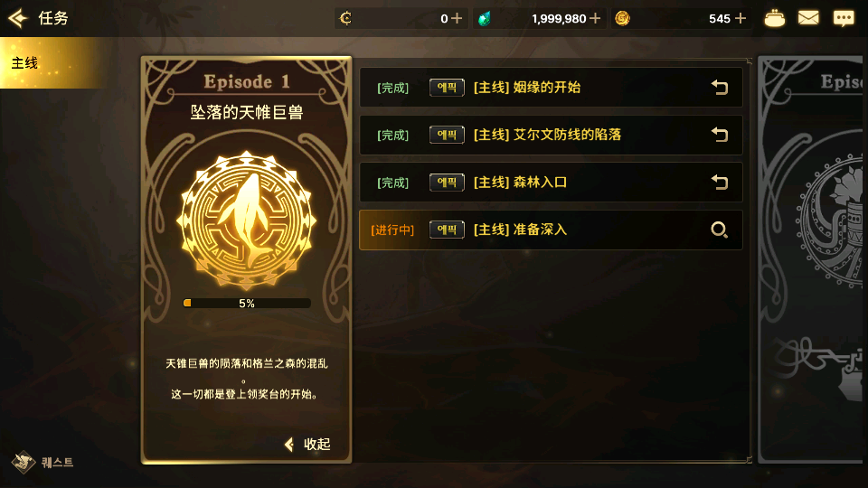Replay the 姻缘的开始 quest via return arrow
Viewport: 868px width, 488px height.
pyautogui.click(x=719, y=88)
